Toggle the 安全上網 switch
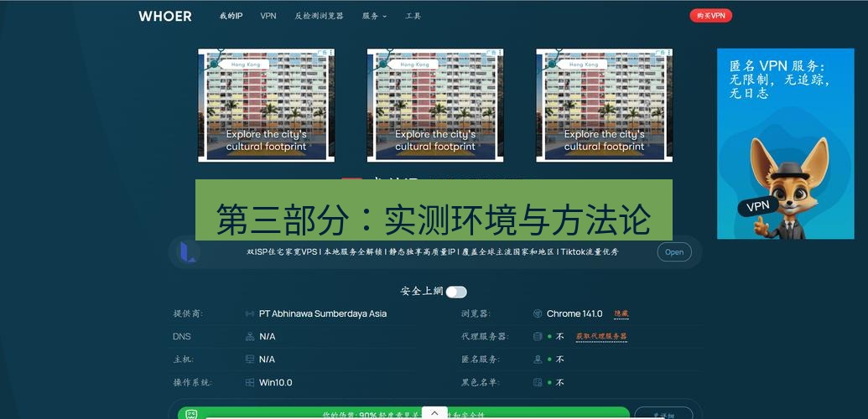The image size is (868, 419). tap(457, 292)
